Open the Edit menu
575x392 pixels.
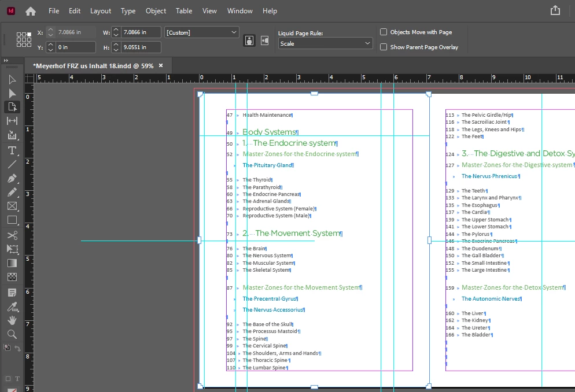click(75, 11)
